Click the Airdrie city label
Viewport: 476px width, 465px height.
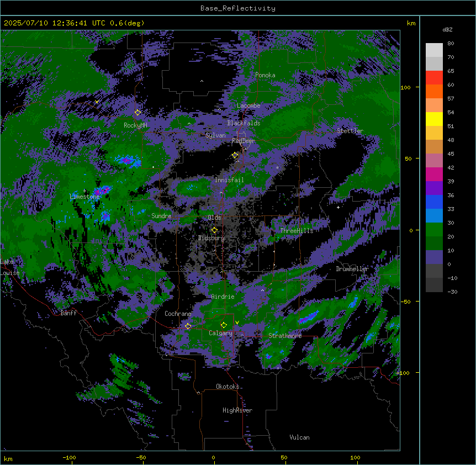click(223, 297)
